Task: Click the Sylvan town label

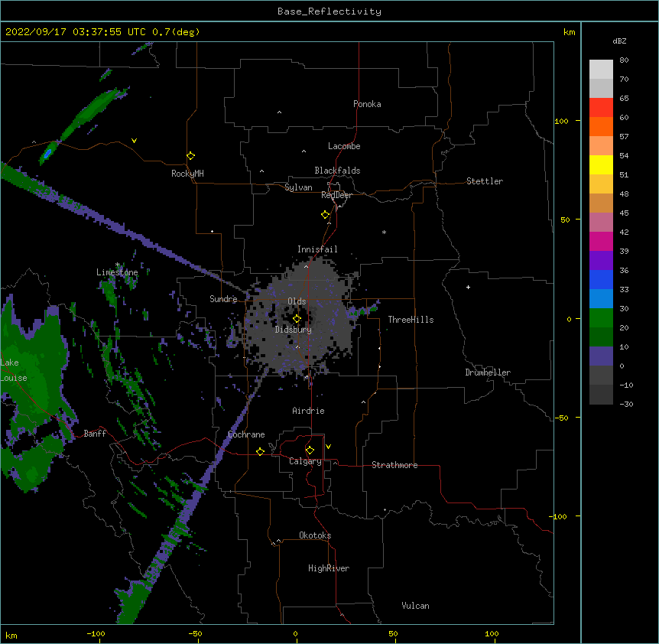Action: (x=298, y=187)
